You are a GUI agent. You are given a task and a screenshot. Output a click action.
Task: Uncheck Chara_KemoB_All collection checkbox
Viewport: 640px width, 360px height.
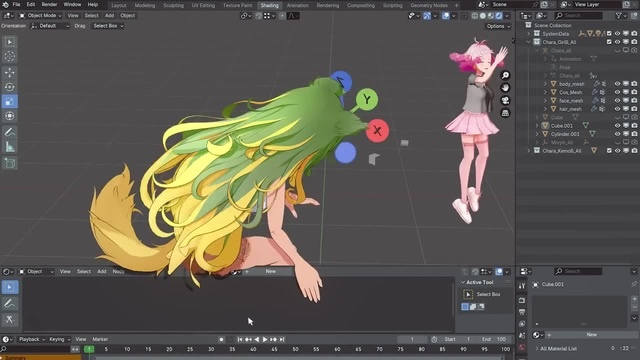[609, 151]
